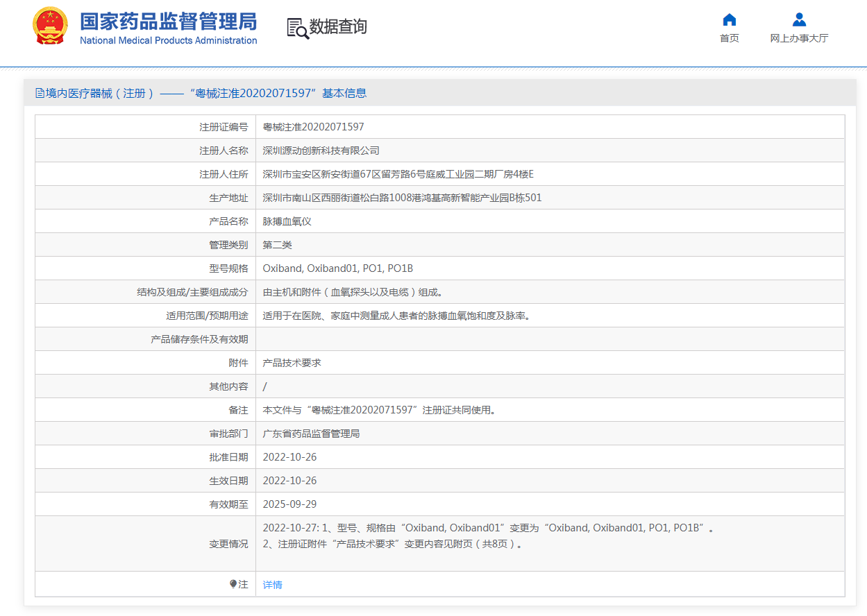The height and width of the screenshot is (616, 867).
Task: Click the 适用范围/预期用途 label
Action: tap(207, 316)
